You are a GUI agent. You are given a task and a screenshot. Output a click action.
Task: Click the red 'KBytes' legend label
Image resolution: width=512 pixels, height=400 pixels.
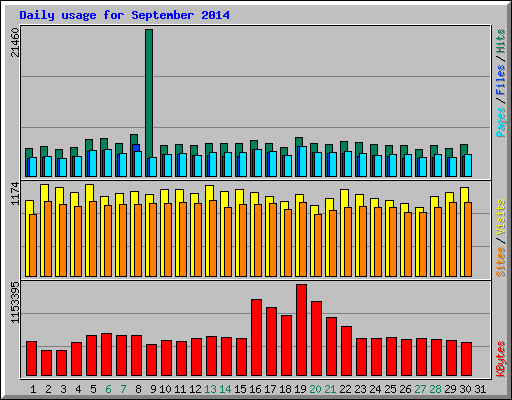(x=501, y=359)
